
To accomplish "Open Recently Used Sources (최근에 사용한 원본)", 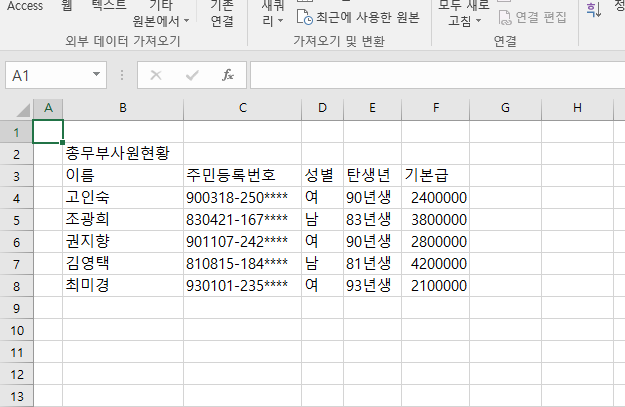I will (x=357, y=17).
